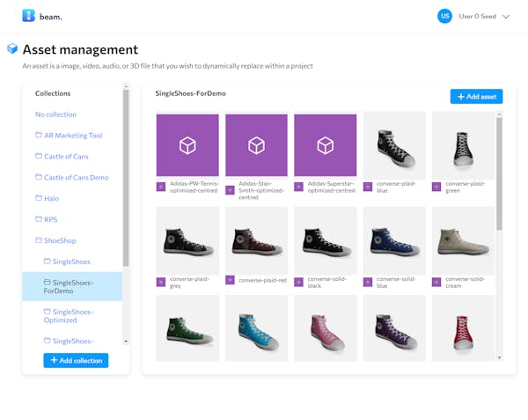Open the ShoeShop collection
Image resolution: width=528 pixels, height=420 pixels.
56,240
